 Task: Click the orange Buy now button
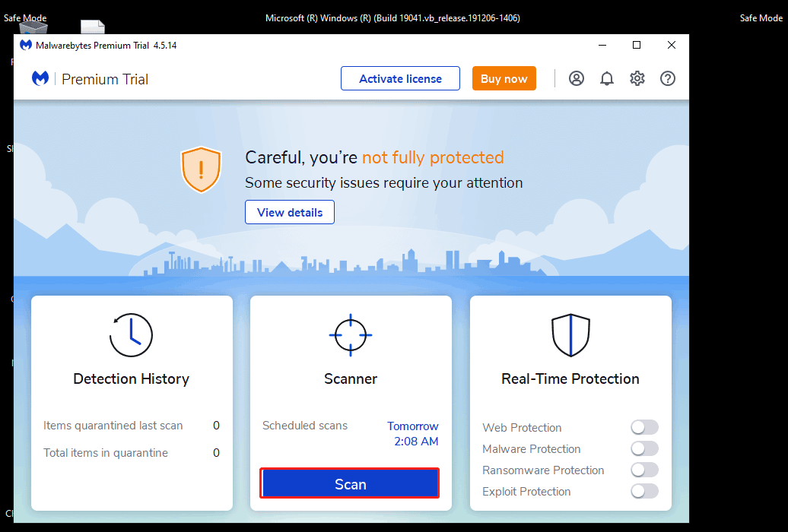click(504, 78)
